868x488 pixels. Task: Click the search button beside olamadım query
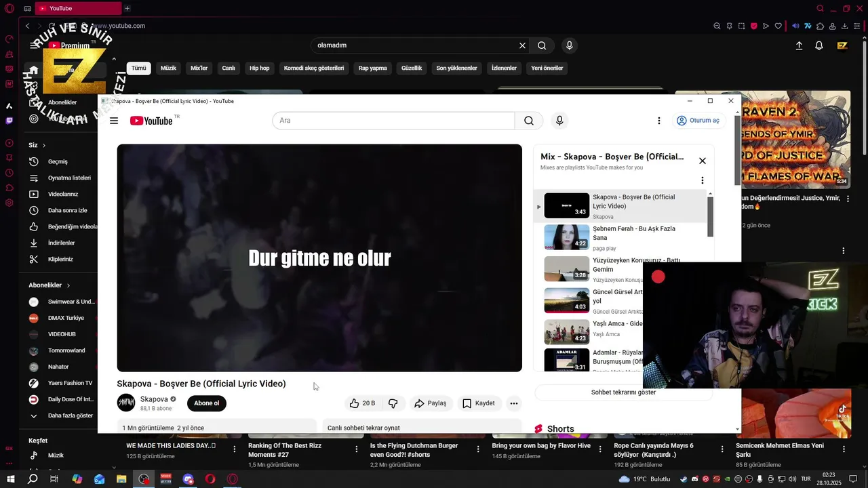click(x=542, y=45)
